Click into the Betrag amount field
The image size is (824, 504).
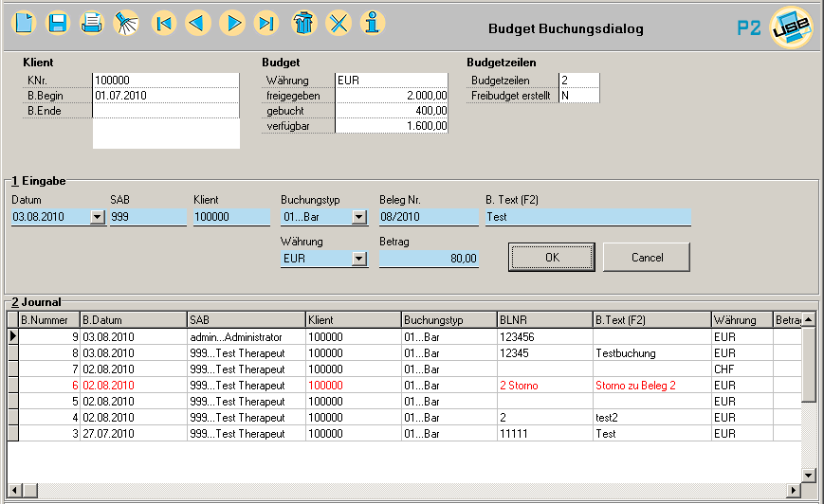[x=429, y=259]
